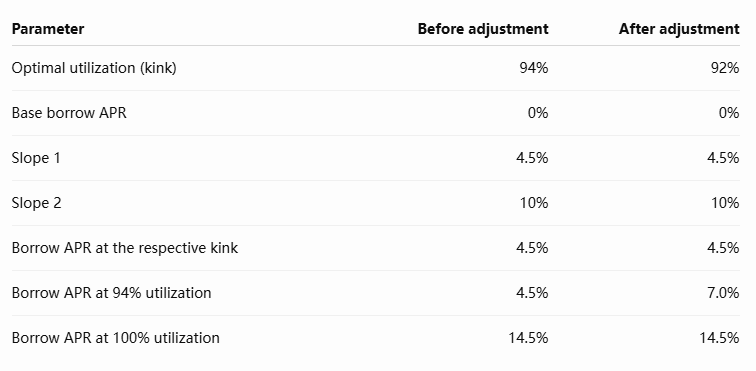Viewport: 756px width, 371px height.
Task: Select the Optimal utilization (kink) row label
Action: tap(94, 68)
